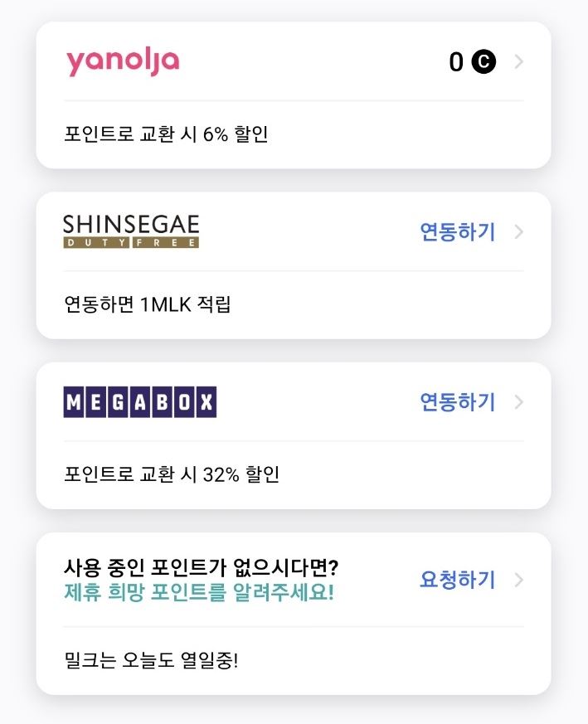Expand Megabox card chevron arrow
This screenshot has height=724, width=588.
(518, 402)
